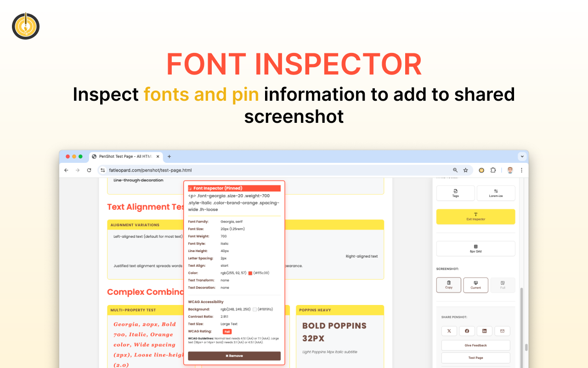This screenshot has height=368, width=588.
Task: Share PenShot via Facebook
Action: [467, 331]
